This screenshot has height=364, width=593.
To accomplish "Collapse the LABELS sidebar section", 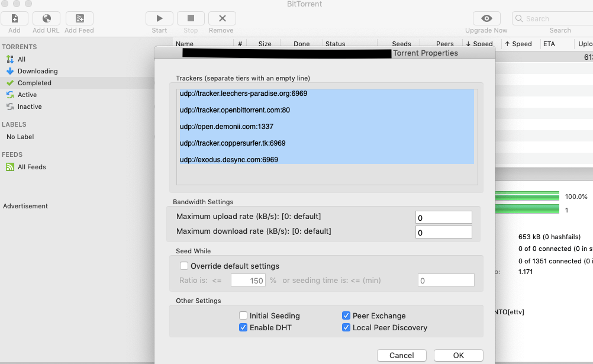I will coord(14,124).
